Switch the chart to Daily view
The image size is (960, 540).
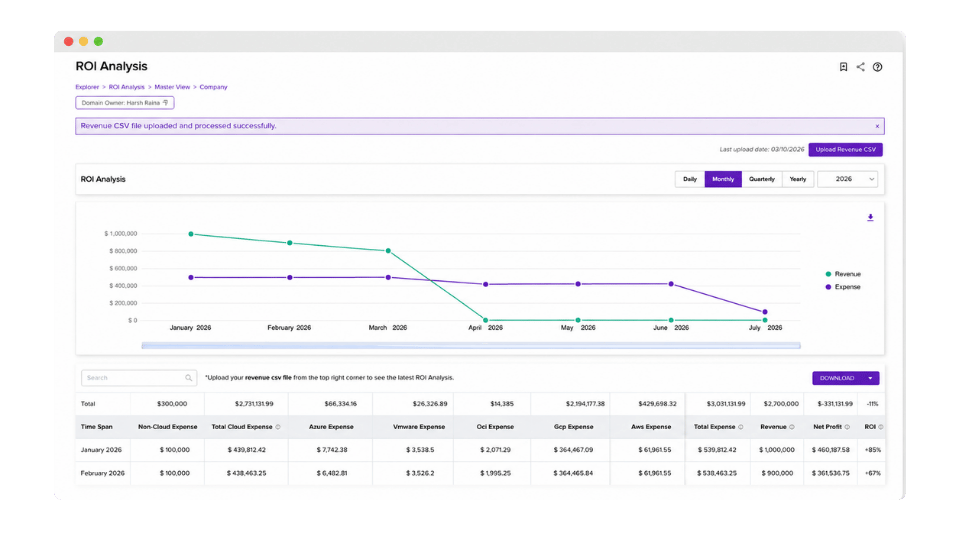point(690,179)
